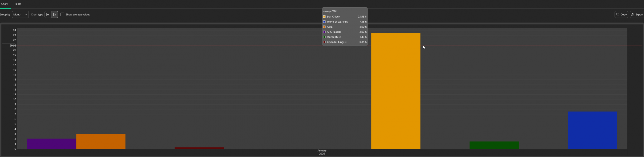Enable Show average values checkbox
The image size is (644, 157).
(62, 15)
